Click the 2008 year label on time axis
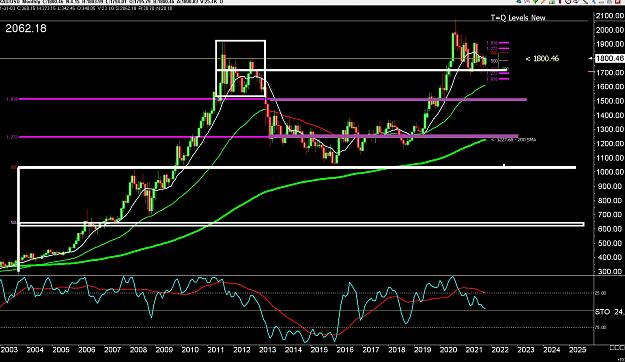The height and width of the screenshot is (362, 625). coord(138,350)
